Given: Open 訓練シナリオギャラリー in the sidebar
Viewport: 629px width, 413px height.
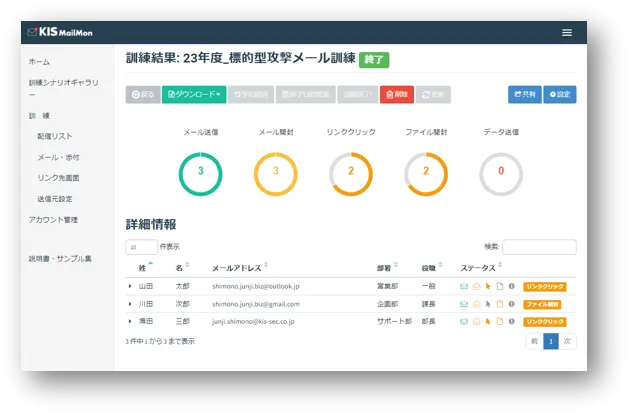Looking at the screenshot, I should coord(63,87).
